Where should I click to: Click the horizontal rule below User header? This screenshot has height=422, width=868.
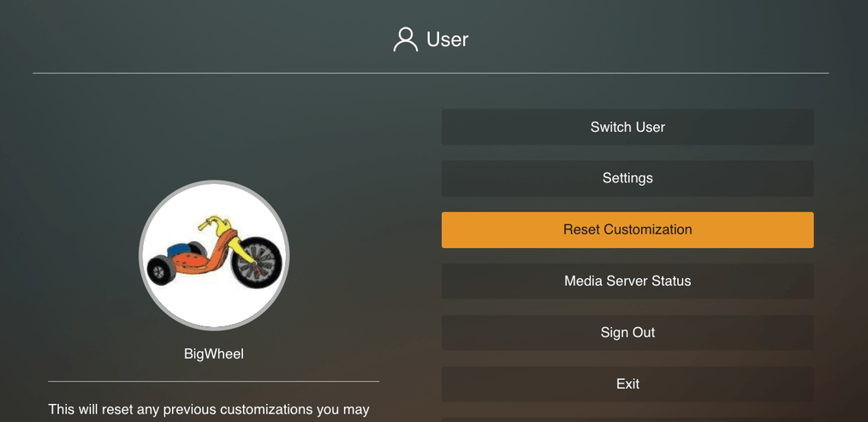[x=431, y=73]
